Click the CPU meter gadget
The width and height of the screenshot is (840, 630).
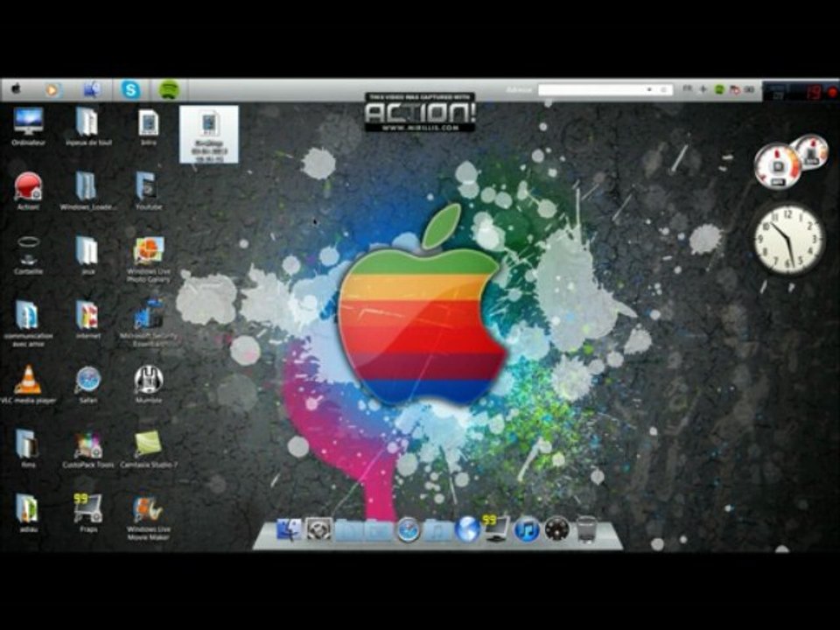777,165
